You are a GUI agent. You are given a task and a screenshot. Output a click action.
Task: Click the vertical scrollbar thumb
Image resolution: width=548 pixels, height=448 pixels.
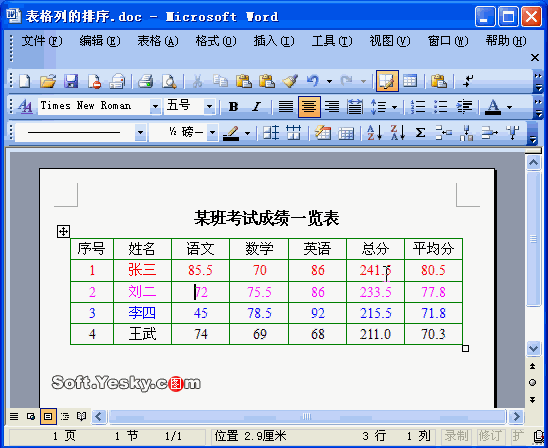[533, 239]
